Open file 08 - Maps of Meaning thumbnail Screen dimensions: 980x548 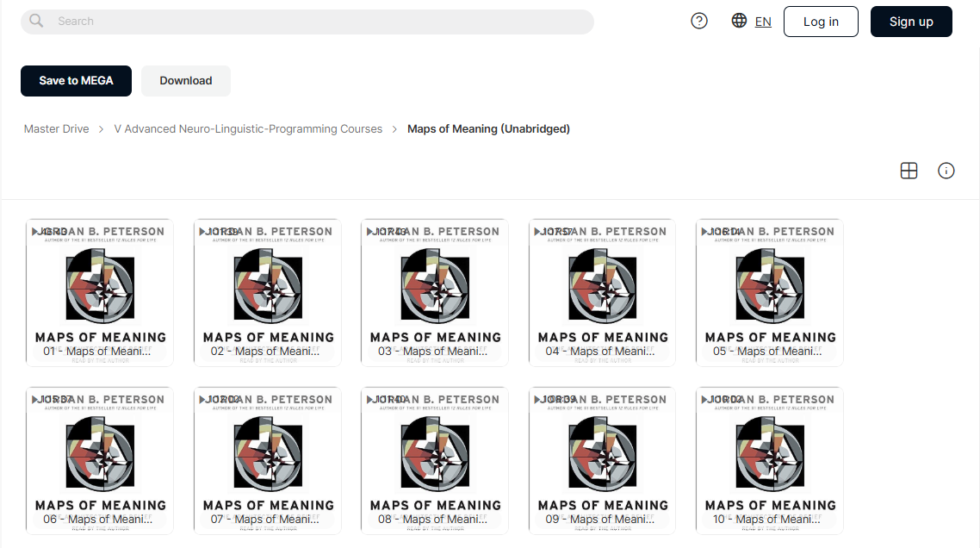point(435,460)
